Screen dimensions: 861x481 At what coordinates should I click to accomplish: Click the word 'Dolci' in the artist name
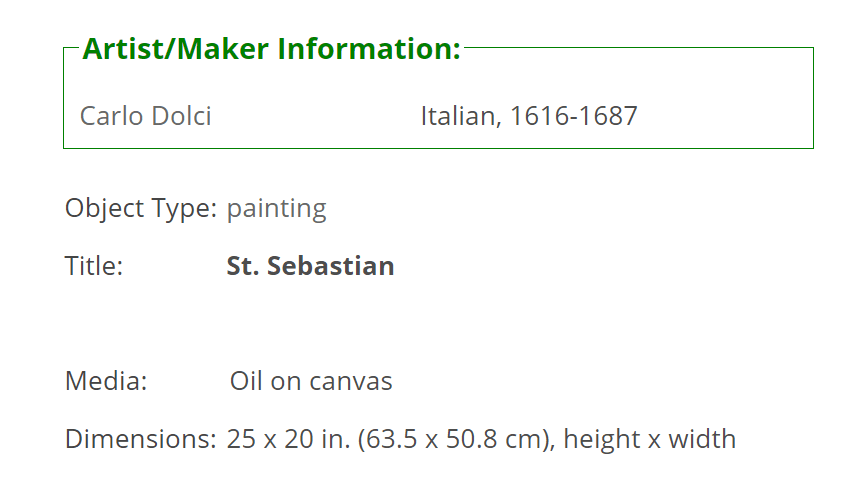181,116
